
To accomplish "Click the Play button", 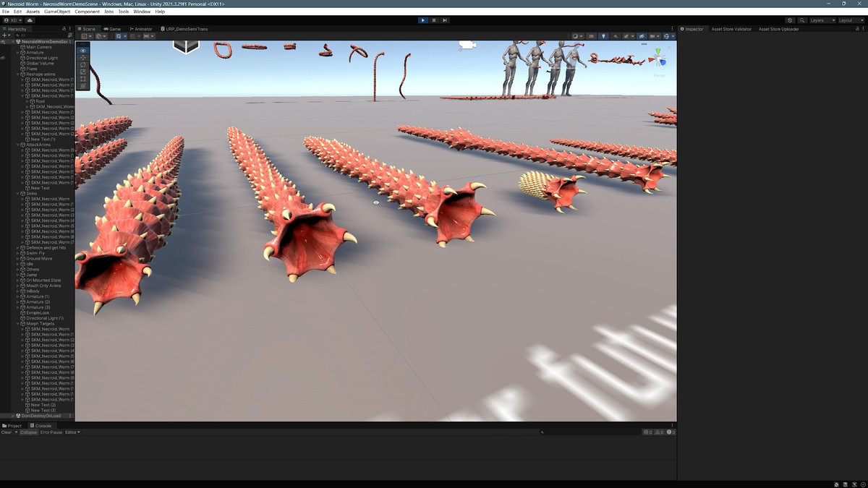I will (423, 20).
